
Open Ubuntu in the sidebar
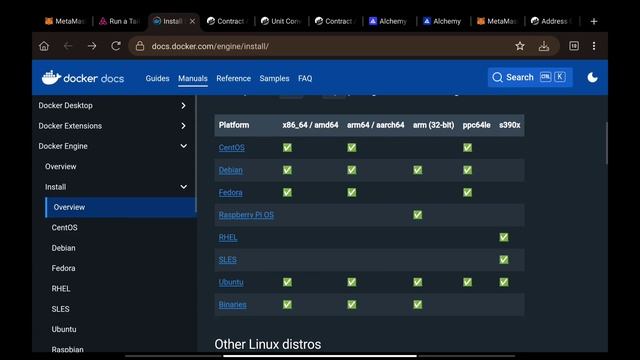point(64,329)
